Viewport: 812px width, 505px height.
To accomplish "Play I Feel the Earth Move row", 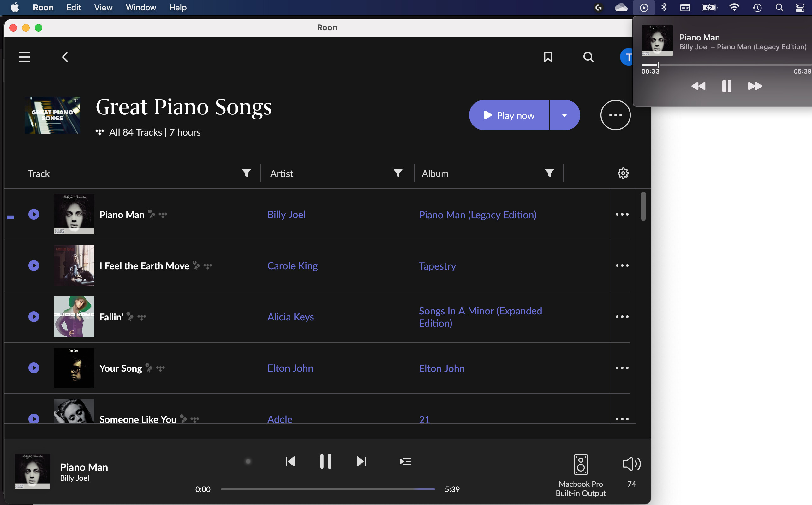I will (34, 265).
